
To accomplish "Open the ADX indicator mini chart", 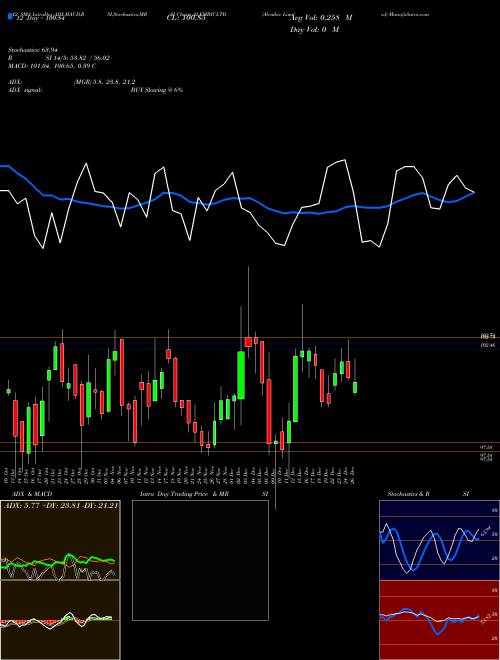I will click(60, 540).
